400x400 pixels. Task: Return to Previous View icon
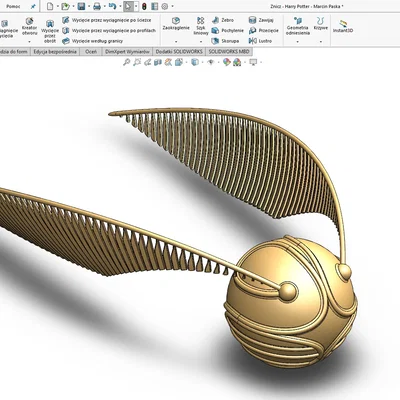(x=148, y=62)
